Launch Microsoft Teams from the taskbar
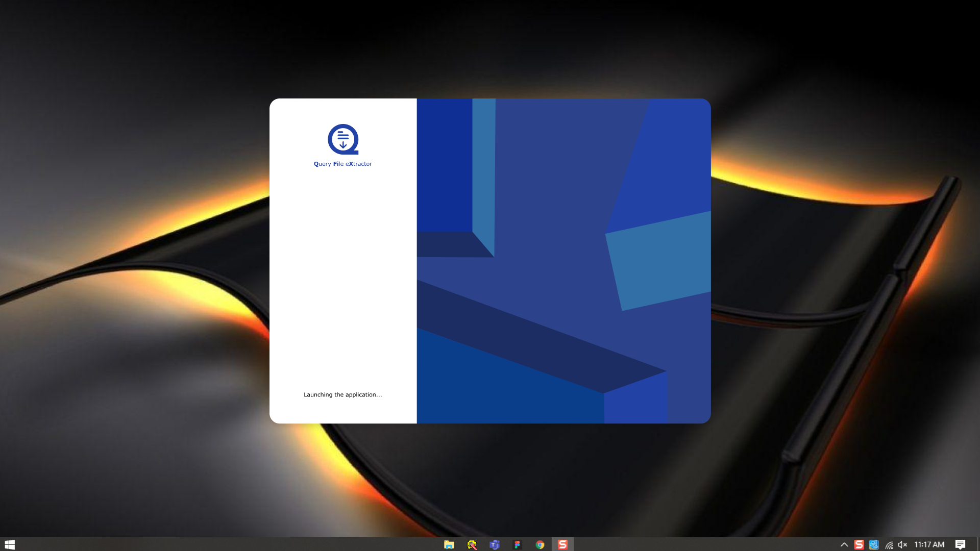980x551 pixels. click(x=494, y=545)
